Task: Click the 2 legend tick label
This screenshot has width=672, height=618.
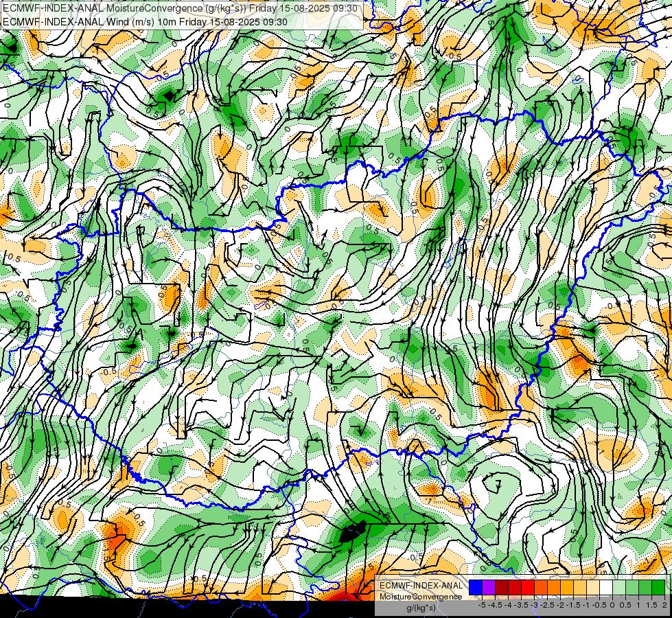Action: [x=664, y=605]
